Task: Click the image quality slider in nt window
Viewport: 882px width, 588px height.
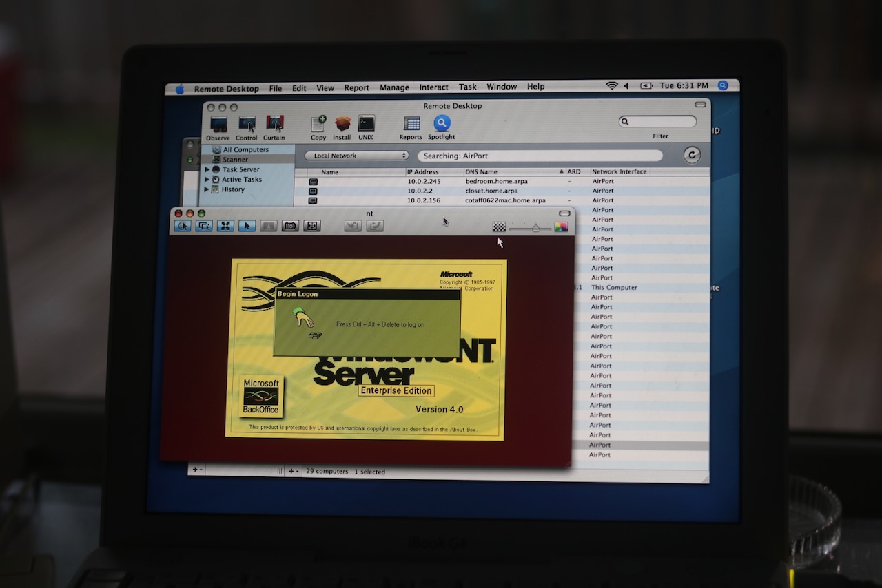Action: click(531, 227)
